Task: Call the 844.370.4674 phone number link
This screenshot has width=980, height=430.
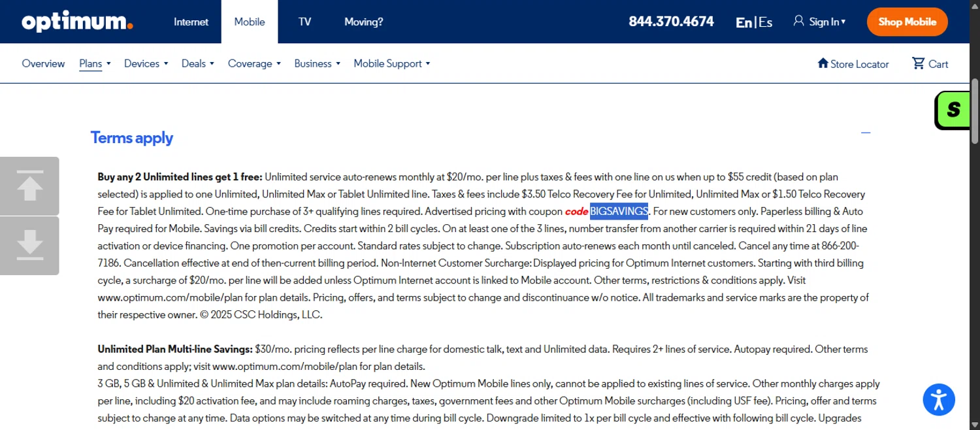Action: (671, 22)
